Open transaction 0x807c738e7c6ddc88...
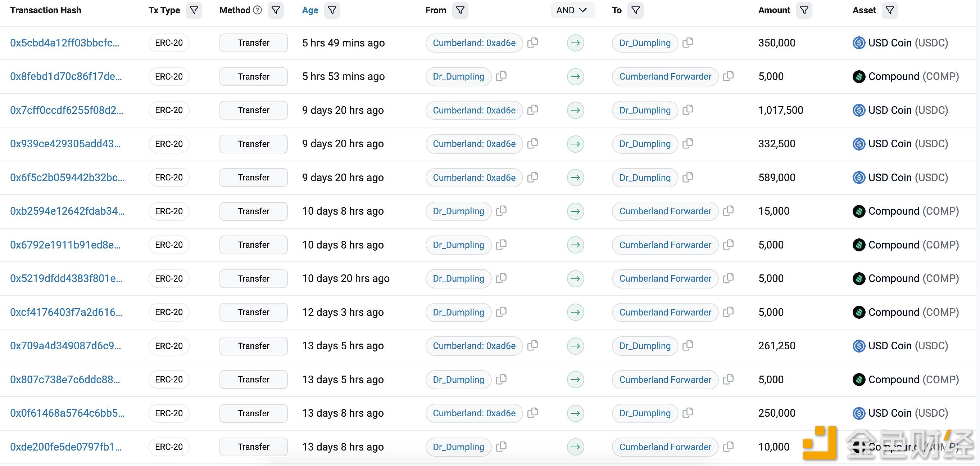This screenshot has width=980, height=466. click(65, 380)
